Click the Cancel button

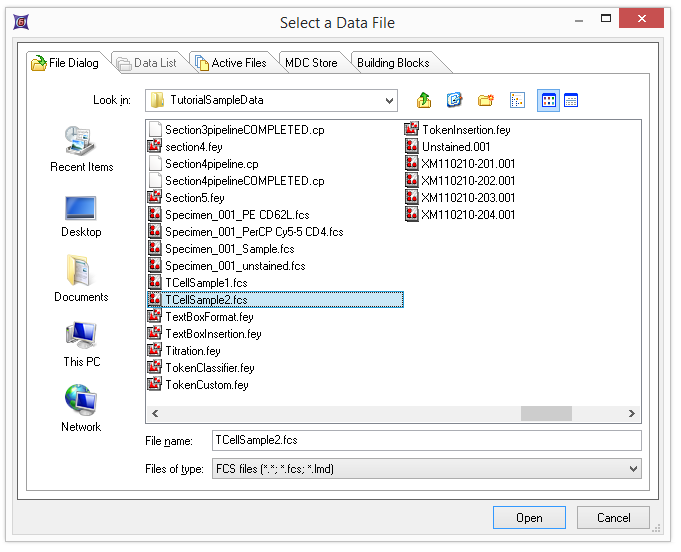coord(613,518)
